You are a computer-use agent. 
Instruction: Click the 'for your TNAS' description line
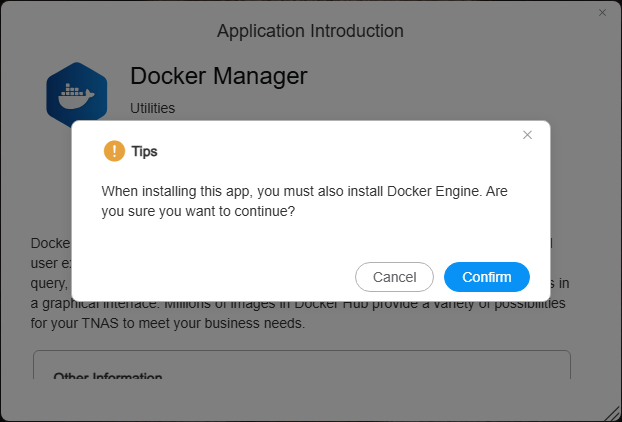168,323
